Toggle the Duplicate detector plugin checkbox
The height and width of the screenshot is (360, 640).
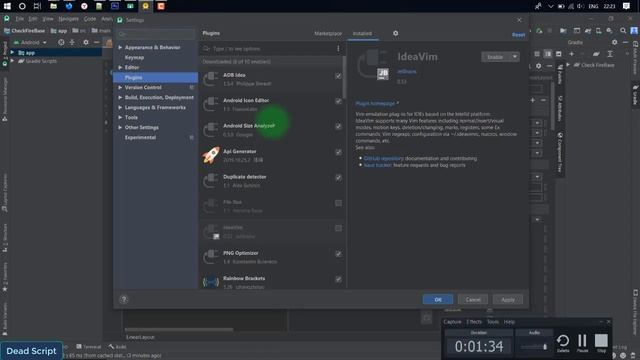[x=338, y=178]
